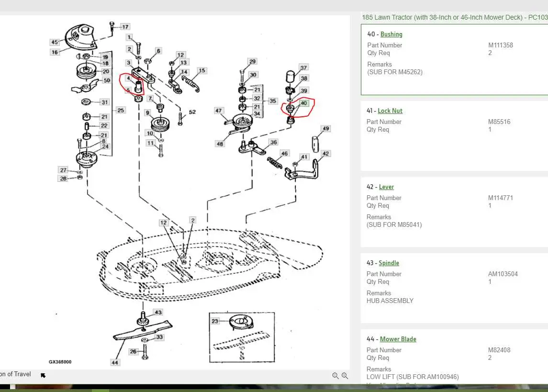The height and width of the screenshot is (392, 548).
Task: Select callout 39 in the diagram
Action: tap(304, 91)
